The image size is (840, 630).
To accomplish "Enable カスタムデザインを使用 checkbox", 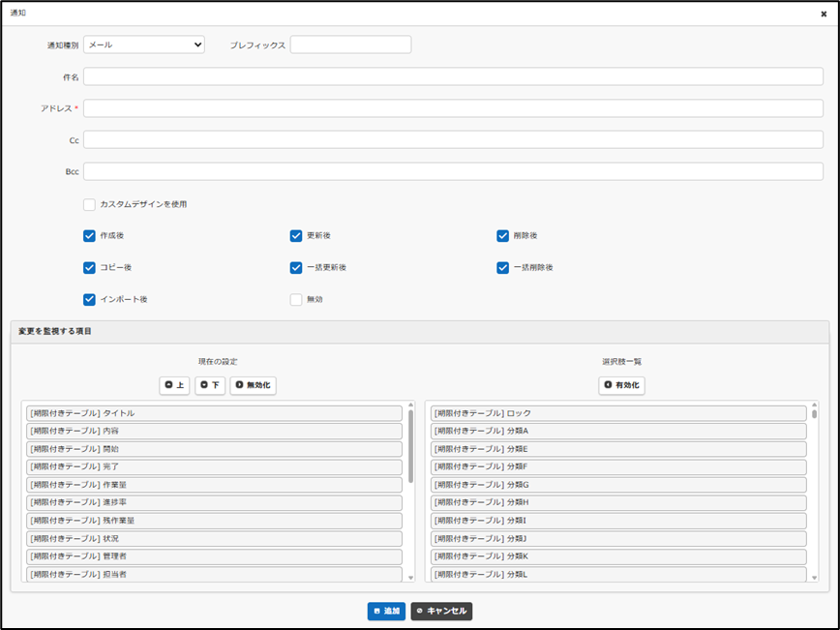I will (90, 204).
